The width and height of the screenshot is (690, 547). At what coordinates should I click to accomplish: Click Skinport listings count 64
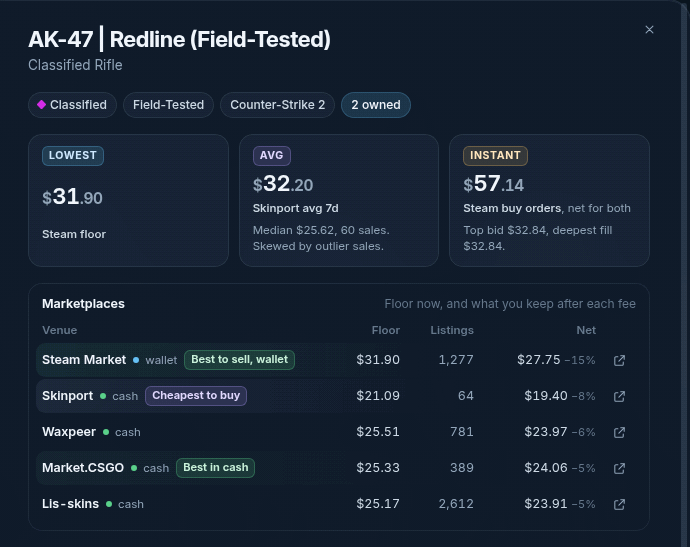466,396
